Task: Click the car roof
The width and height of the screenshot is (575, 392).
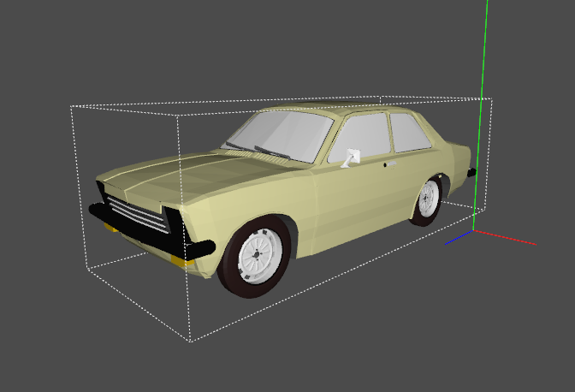Action: pyautogui.click(x=337, y=107)
